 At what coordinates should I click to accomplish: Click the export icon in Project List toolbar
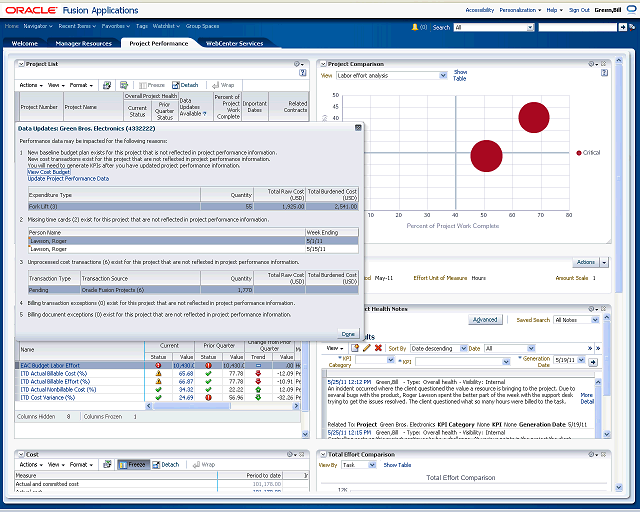107,86
